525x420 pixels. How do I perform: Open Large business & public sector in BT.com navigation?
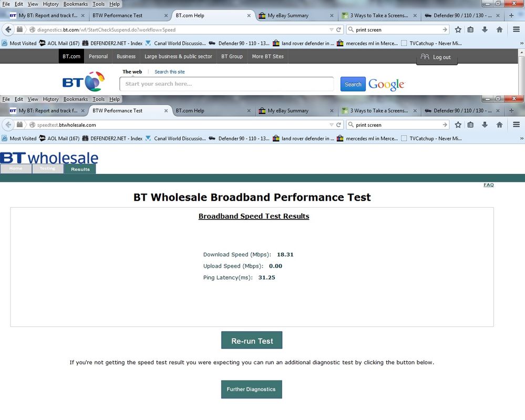pyautogui.click(x=178, y=56)
